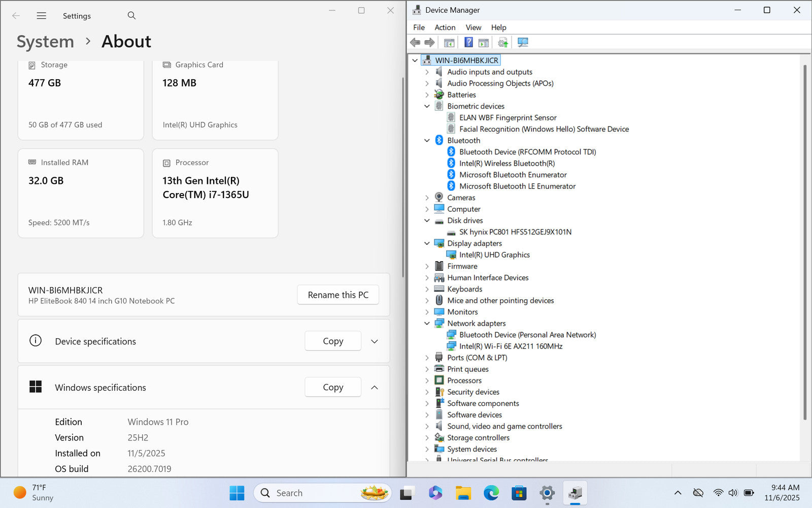Expand the Device specifications section chevron
The height and width of the screenshot is (508, 812).
[375, 341]
